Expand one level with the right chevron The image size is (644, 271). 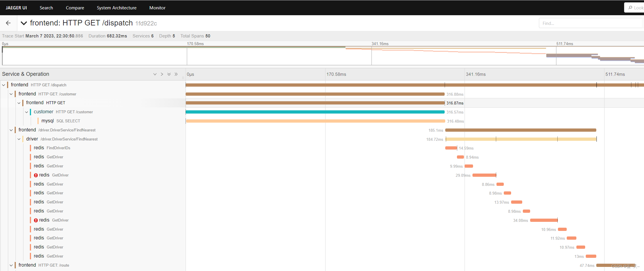162,74
